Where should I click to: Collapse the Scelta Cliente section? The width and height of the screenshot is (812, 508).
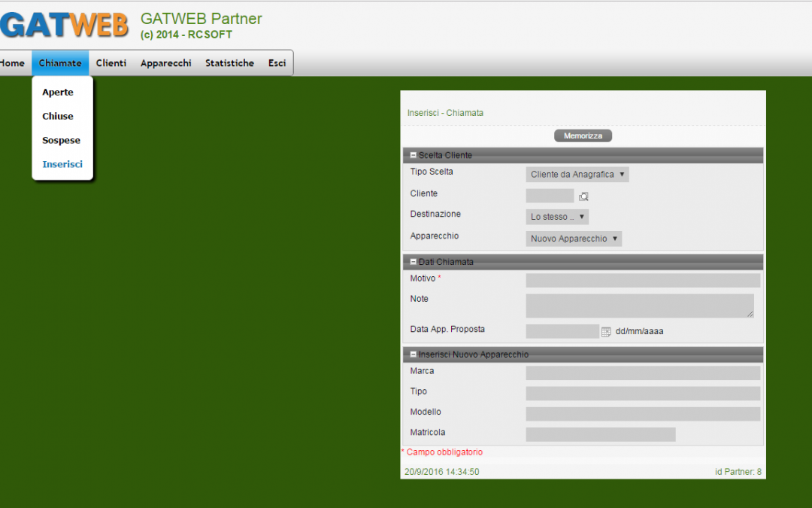click(x=414, y=155)
